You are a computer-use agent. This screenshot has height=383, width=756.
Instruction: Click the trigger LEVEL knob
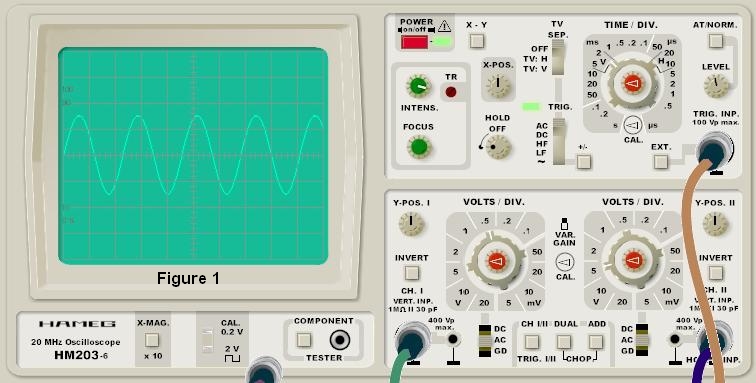pos(716,86)
